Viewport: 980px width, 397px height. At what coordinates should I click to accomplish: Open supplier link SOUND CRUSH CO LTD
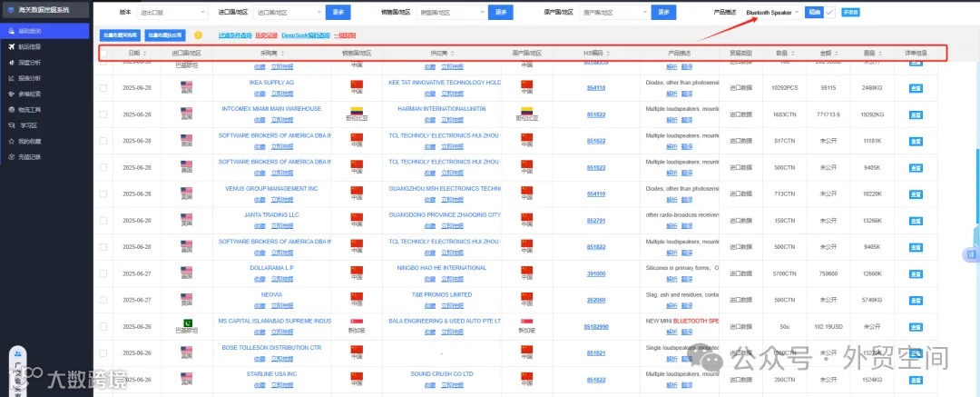tap(441, 373)
